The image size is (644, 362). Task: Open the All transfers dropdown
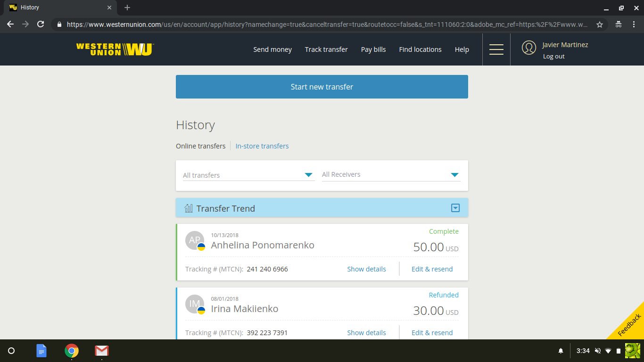pos(248,175)
